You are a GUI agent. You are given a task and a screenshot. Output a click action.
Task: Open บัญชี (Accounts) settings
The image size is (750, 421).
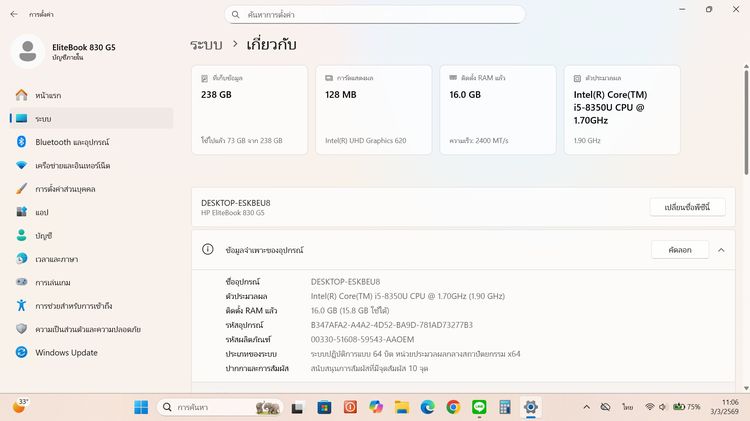tap(91, 235)
